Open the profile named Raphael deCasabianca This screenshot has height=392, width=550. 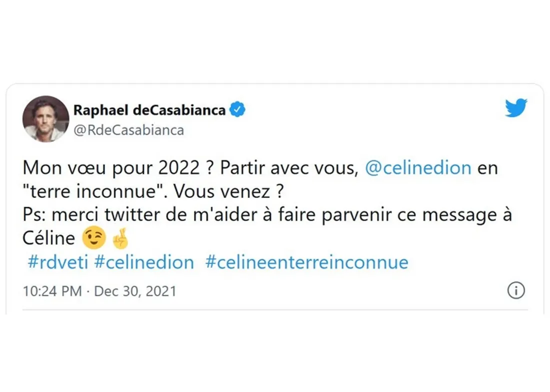[149, 109]
